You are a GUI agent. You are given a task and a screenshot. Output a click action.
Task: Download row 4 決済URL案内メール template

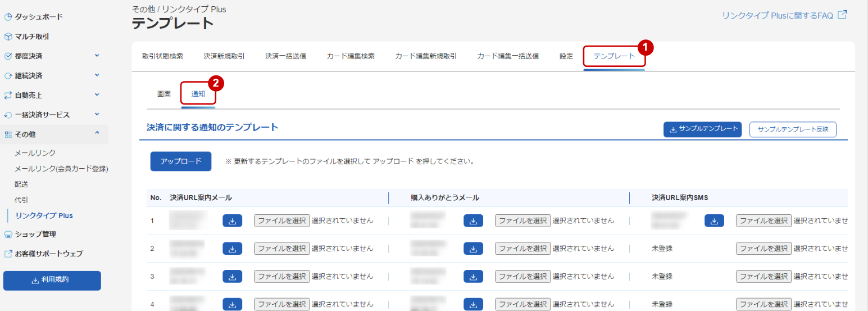coord(233,304)
